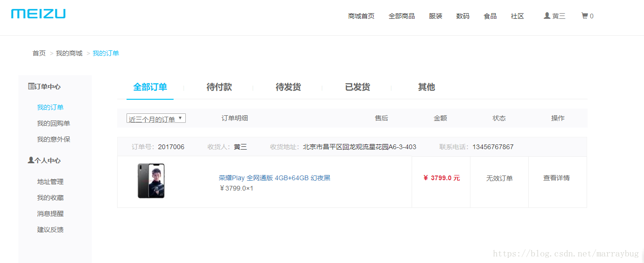Click 我的订单 breadcrumb link
Viewport: 644px width, 263px height.
106,53
